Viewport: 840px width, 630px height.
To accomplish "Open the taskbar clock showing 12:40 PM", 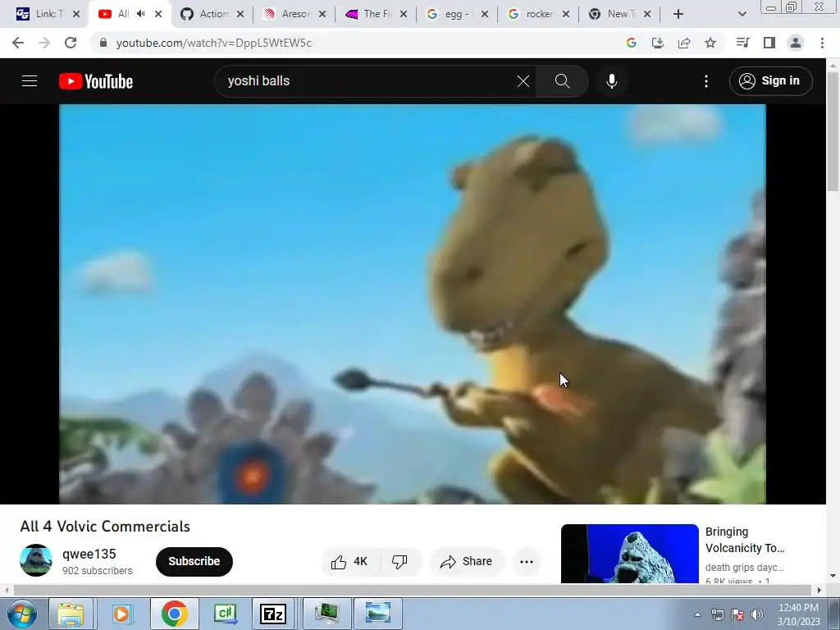I will click(x=798, y=614).
